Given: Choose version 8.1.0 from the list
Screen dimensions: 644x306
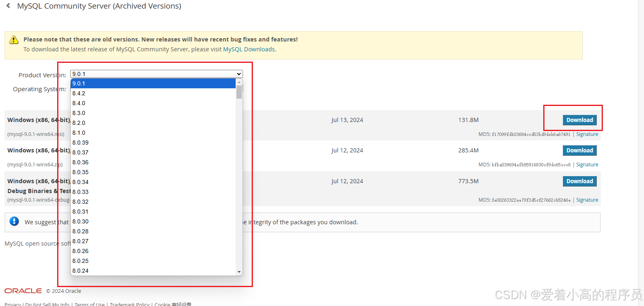Looking at the screenshot, I should tap(153, 133).
